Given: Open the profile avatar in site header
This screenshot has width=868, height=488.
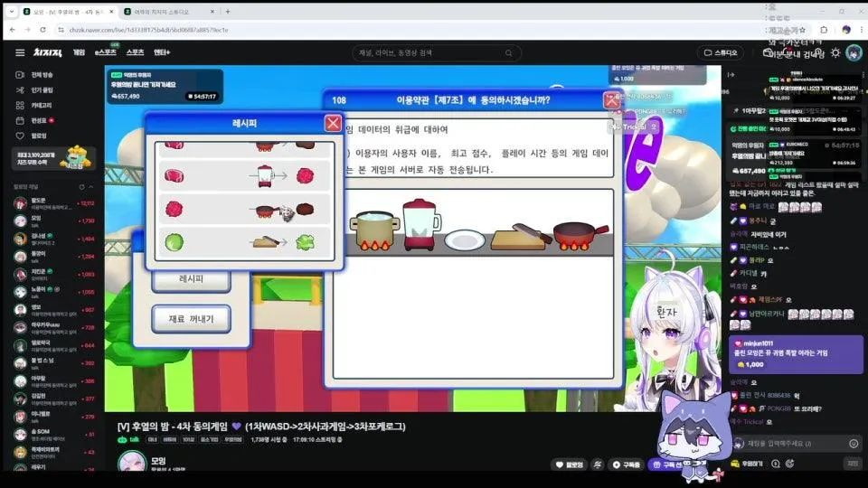Looking at the screenshot, I should (854, 53).
